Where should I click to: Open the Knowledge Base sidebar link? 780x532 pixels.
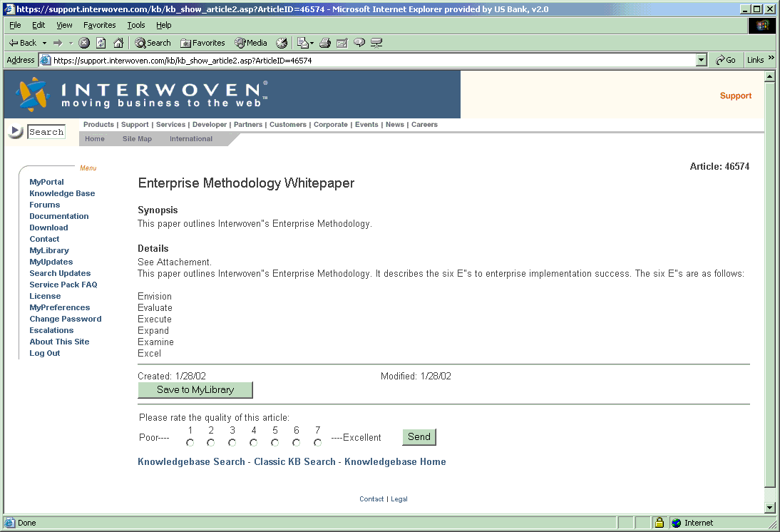[62, 193]
